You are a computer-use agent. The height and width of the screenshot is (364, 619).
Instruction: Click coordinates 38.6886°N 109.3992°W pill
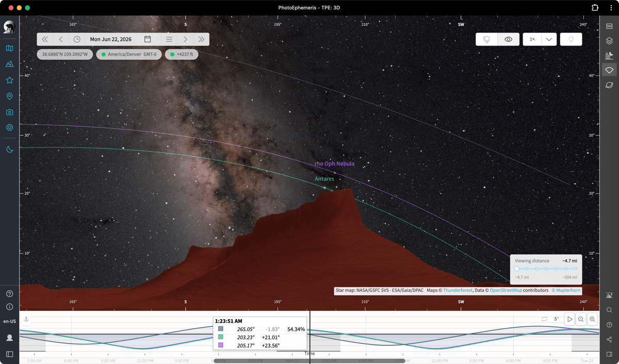point(65,54)
